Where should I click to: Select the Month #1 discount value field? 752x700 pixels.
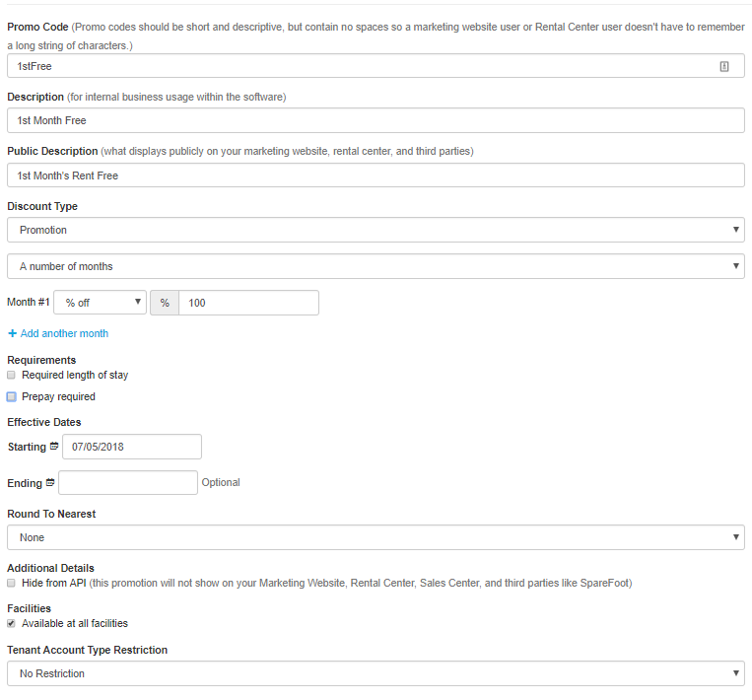click(x=248, y=303)
